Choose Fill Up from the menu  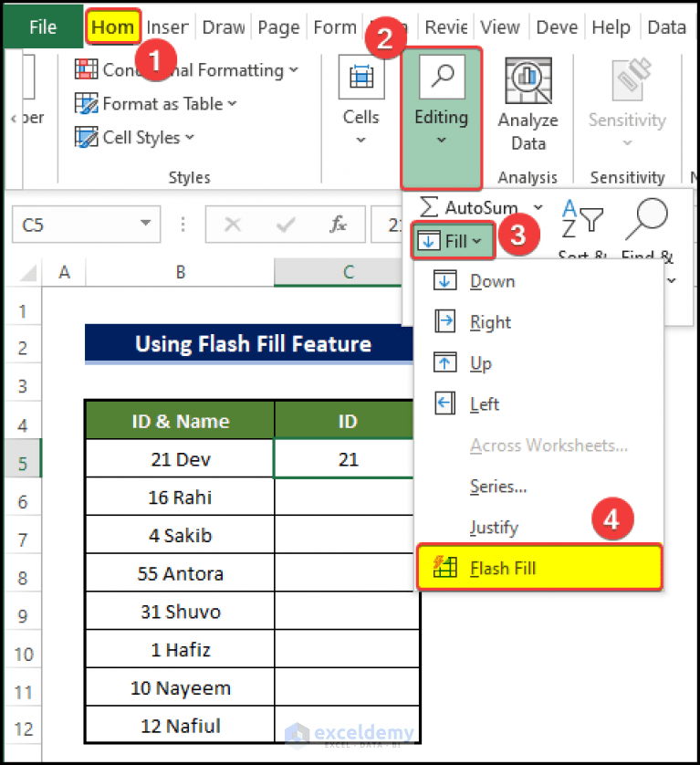tap(538, 363)
